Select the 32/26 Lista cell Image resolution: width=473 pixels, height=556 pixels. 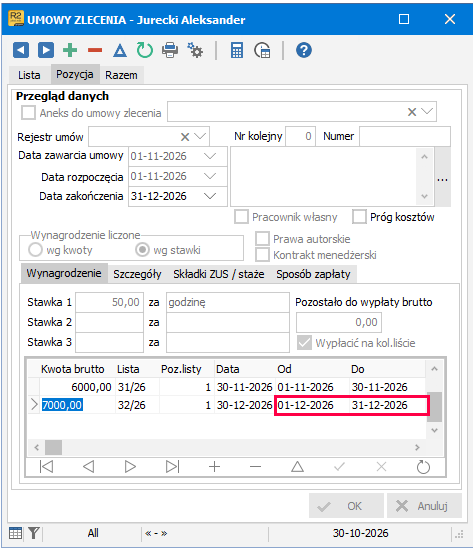click(137, 405)
